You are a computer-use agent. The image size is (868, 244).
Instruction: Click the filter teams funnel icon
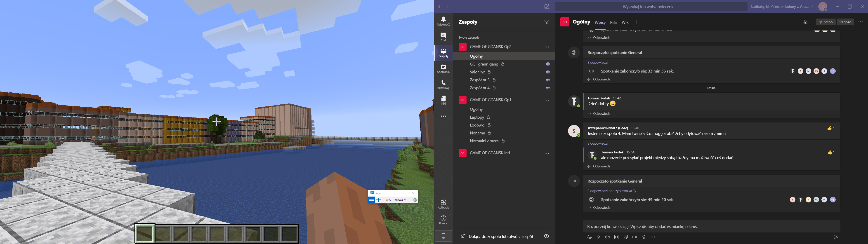547,22
